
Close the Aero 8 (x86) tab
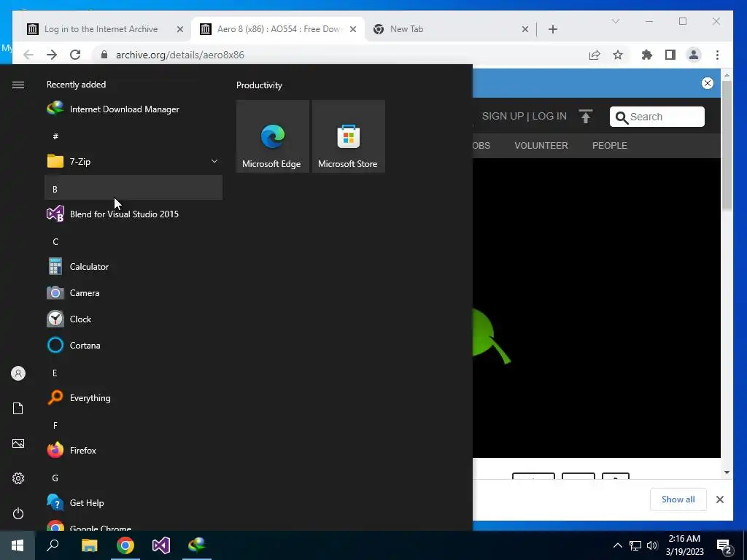pyautogui.click(x=353, y=29)
